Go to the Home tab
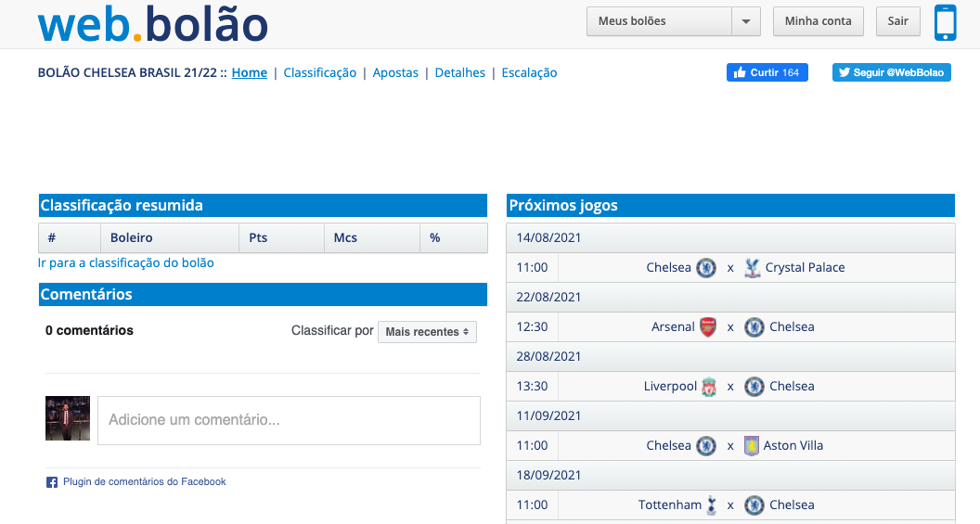980x524 pixels. coord(250,72)
